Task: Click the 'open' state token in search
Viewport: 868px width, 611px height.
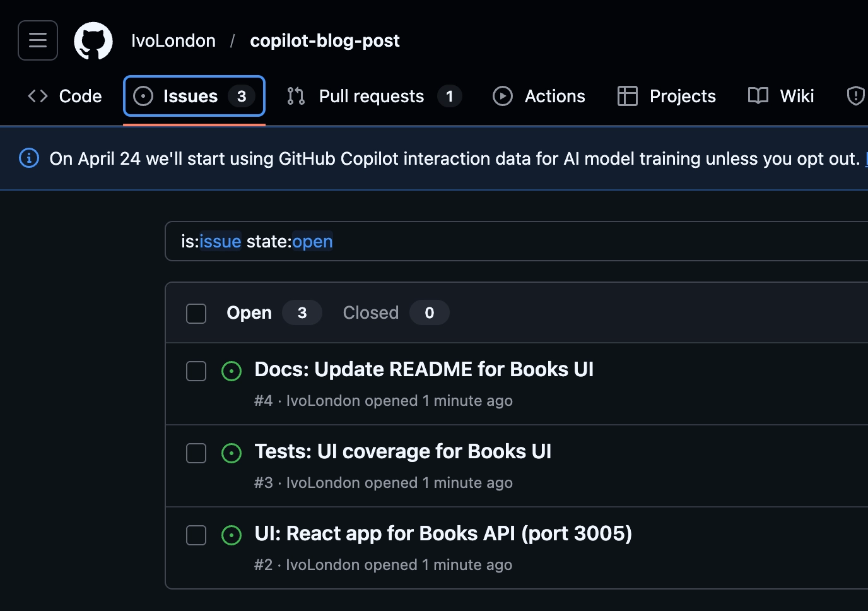Action: click(x=312, y=241)
